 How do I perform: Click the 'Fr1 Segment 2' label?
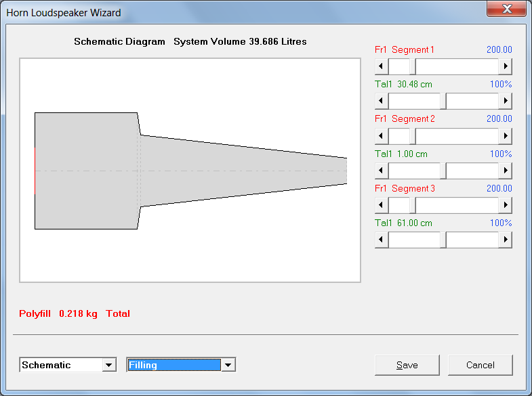pos(405,119)
